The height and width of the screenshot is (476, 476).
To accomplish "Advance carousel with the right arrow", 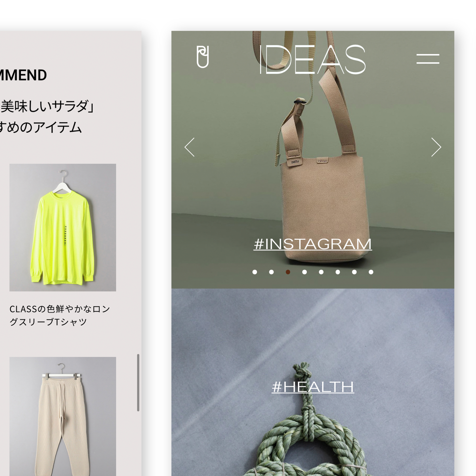I will [x=436, y=147].
